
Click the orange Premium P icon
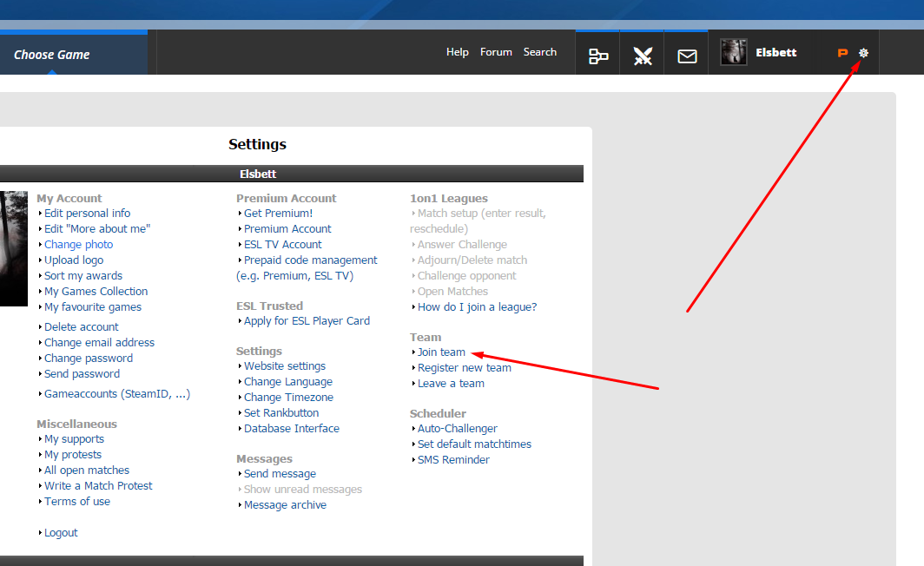(x=841, y=53)
